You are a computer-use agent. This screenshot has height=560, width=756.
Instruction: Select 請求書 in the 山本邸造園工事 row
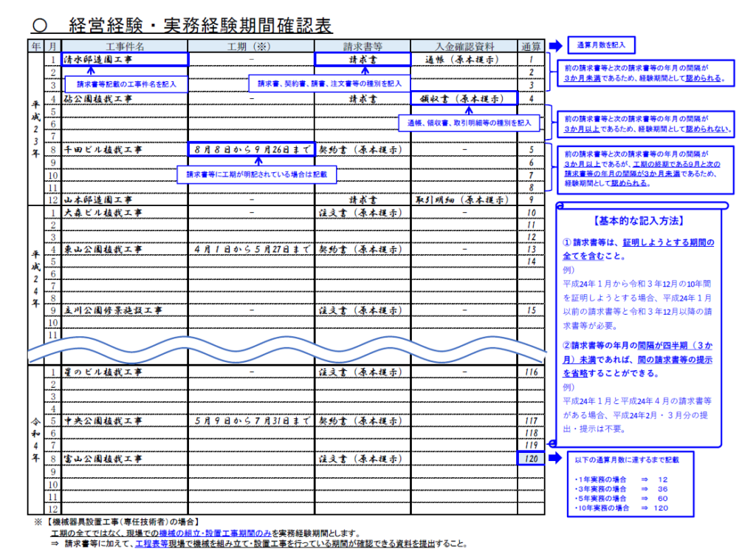tap(363, 199)
